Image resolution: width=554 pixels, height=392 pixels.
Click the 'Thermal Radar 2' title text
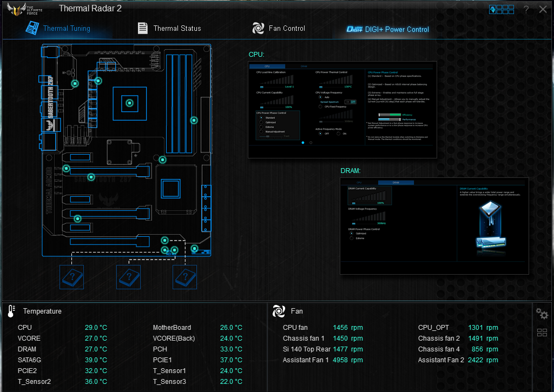coord(90,9)
